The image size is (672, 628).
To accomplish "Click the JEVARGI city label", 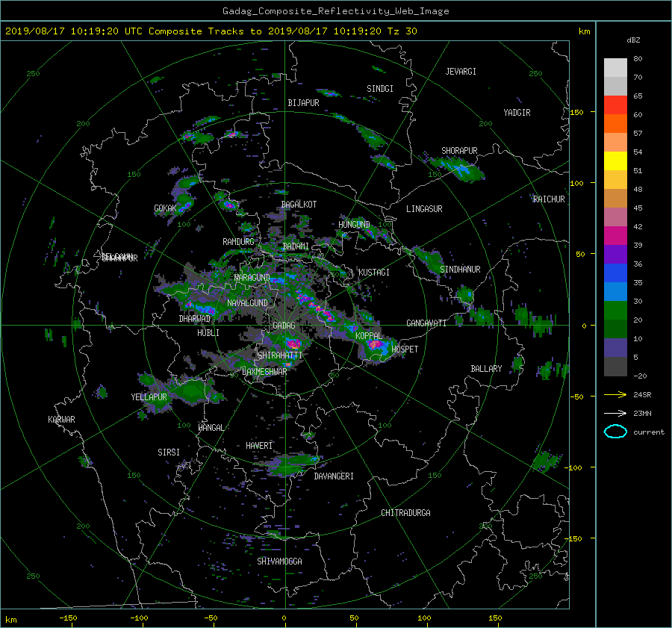I will point(461,72).
